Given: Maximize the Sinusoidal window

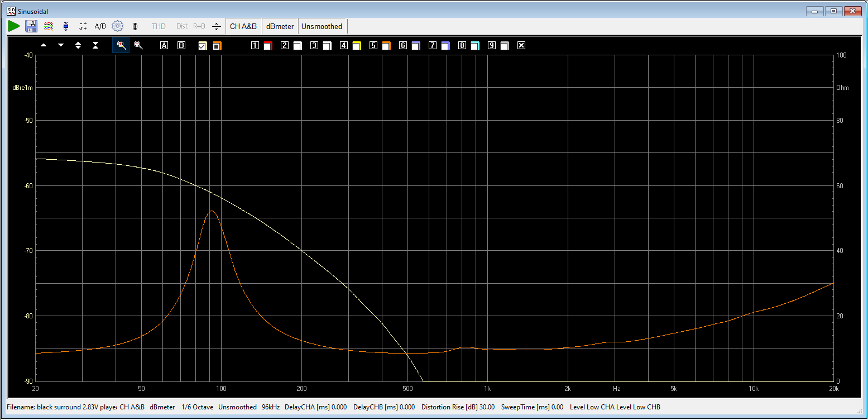Looking at the screenshot, I should (833, 11).
